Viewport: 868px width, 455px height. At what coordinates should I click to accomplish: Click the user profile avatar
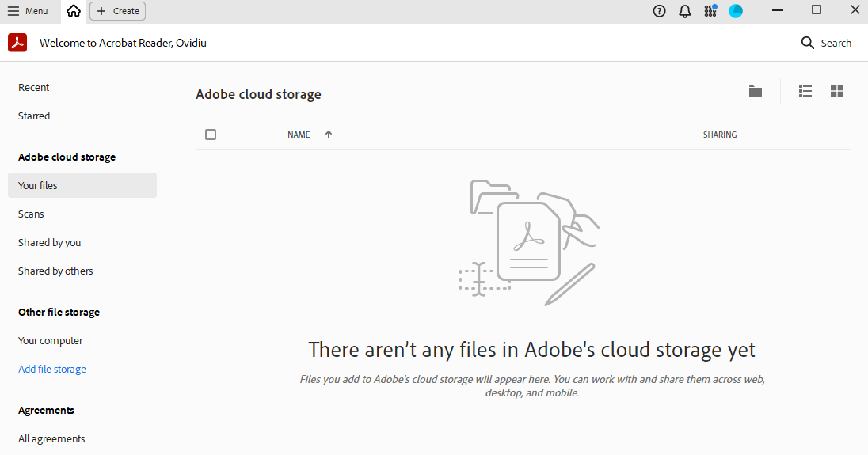pyautogui.click(x=736, y=11)
